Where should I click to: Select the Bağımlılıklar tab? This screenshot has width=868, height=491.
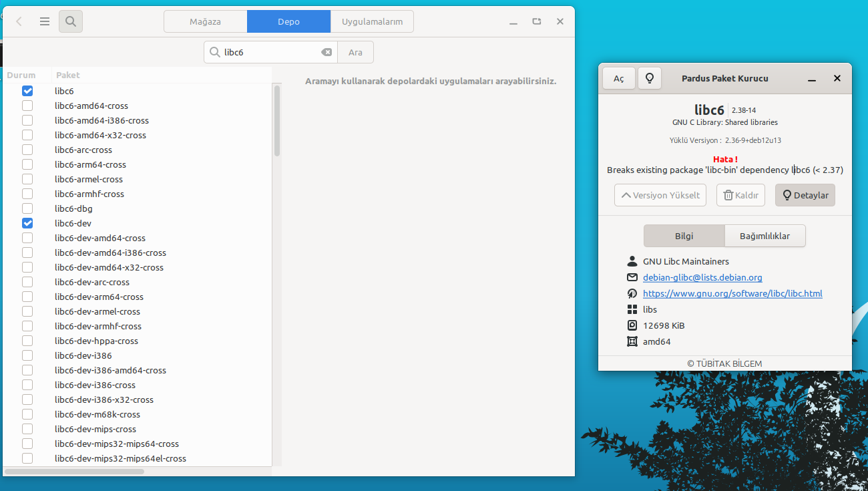click(765, 236)
